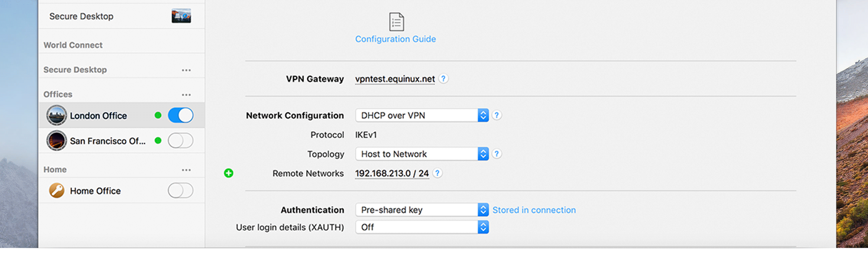Enable the San Francisco Office connection

point(180,140)
